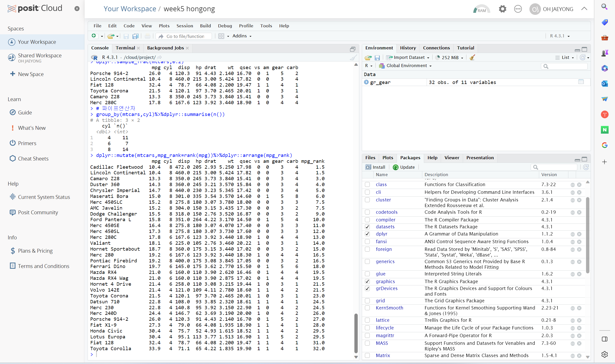
Task: Click the clear environment broom icon
Action: [472, 57]
